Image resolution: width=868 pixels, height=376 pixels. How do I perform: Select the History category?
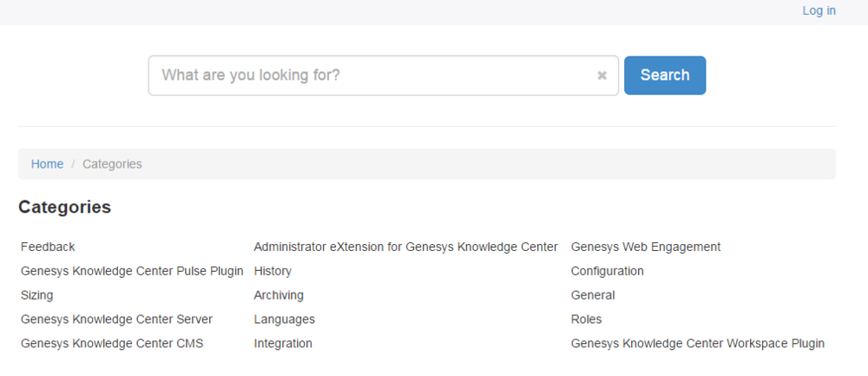click(273, 271)
